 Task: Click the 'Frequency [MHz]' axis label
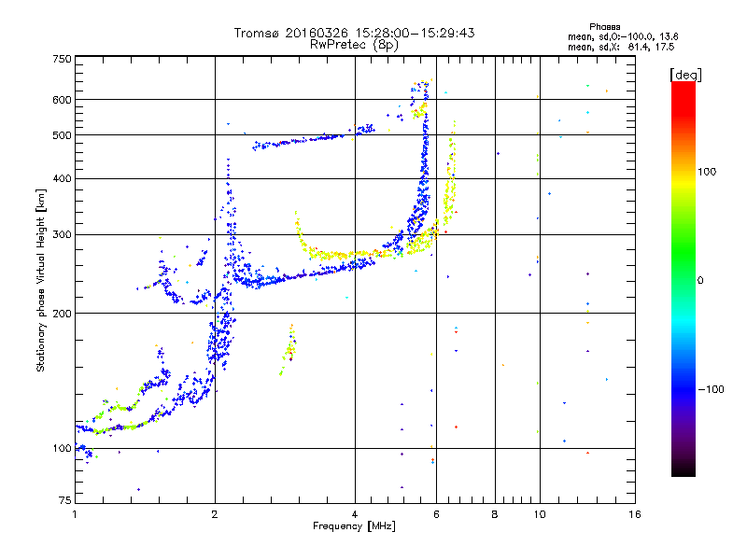point(354,526)
